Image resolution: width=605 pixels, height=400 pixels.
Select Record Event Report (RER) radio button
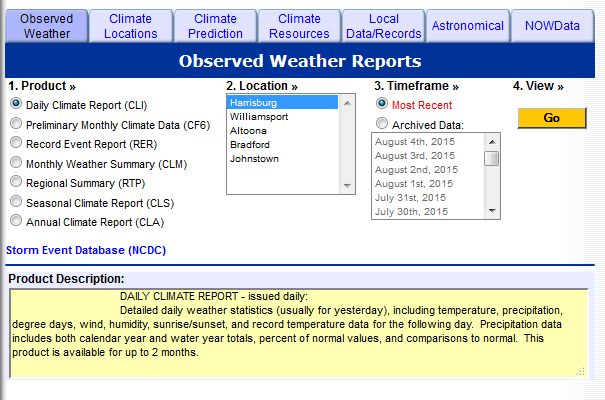coord(16,142)
